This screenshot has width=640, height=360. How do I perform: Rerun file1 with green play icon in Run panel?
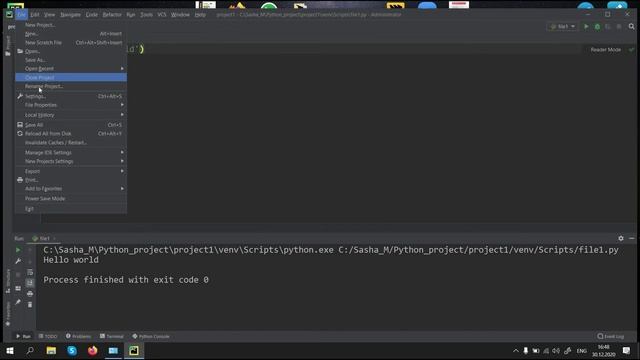click(18, 250)
